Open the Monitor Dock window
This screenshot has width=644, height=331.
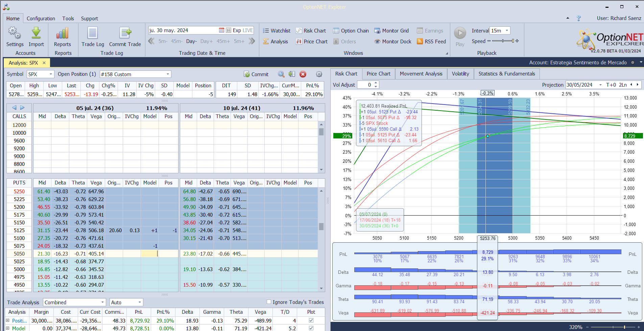click(393, 42)
